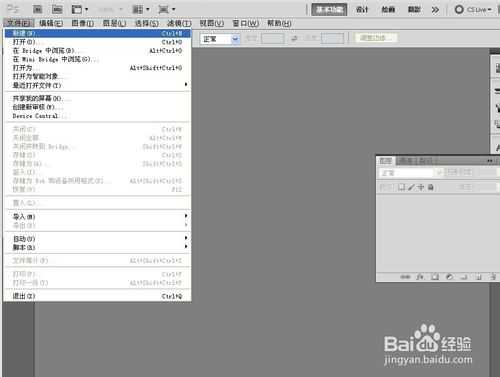Select 创建新审核 menu entry
The height and width of the screenshot is (377, 500).
(97, 107)
